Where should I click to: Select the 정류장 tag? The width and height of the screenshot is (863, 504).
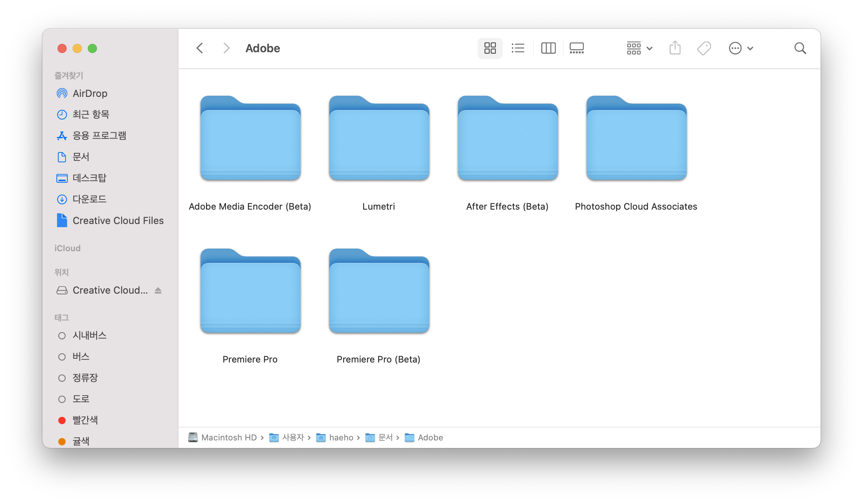[x=85, y=378]
